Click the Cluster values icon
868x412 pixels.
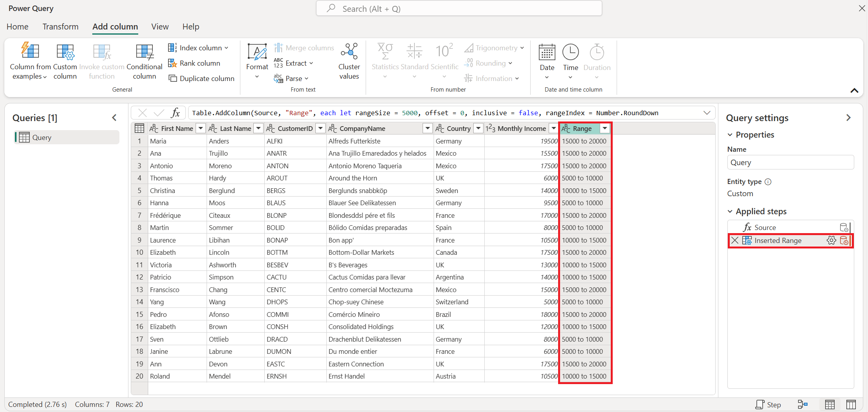(x=349, y=51)
